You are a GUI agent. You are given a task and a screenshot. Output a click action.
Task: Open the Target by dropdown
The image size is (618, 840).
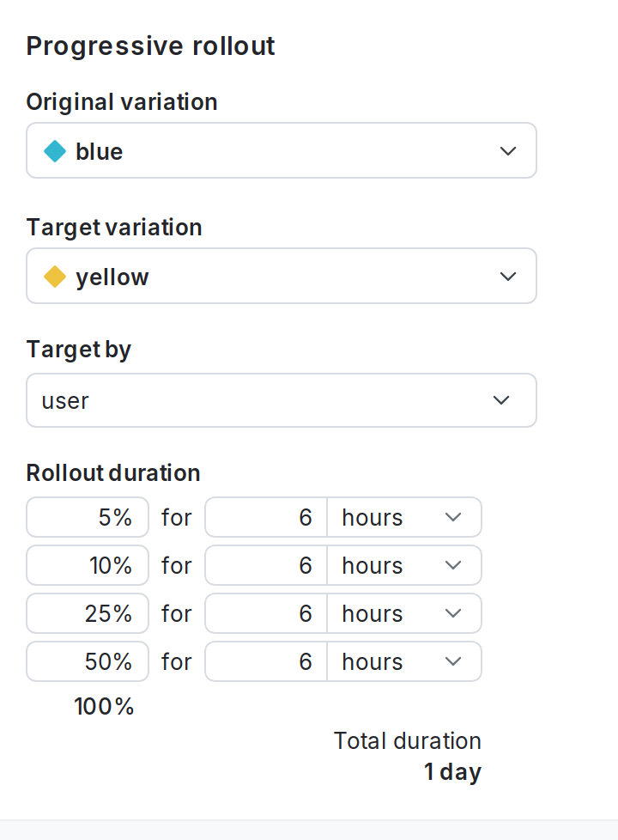(x=282, y=400)
